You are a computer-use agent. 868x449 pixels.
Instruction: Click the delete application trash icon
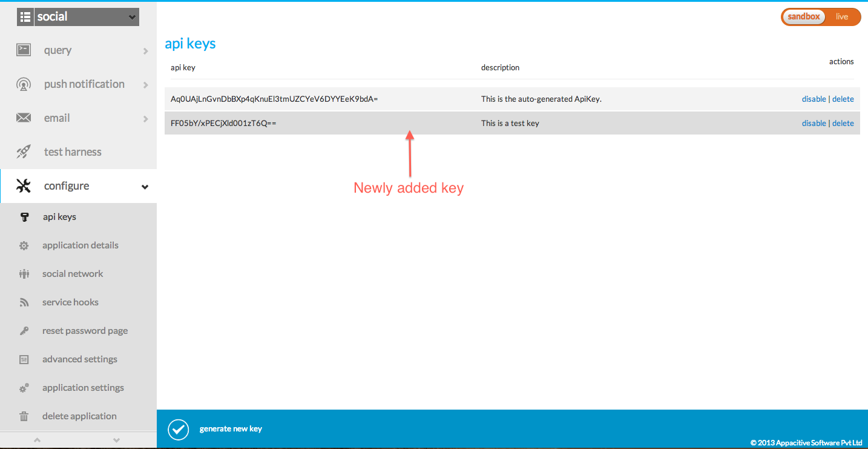click(x=24, y=416)
